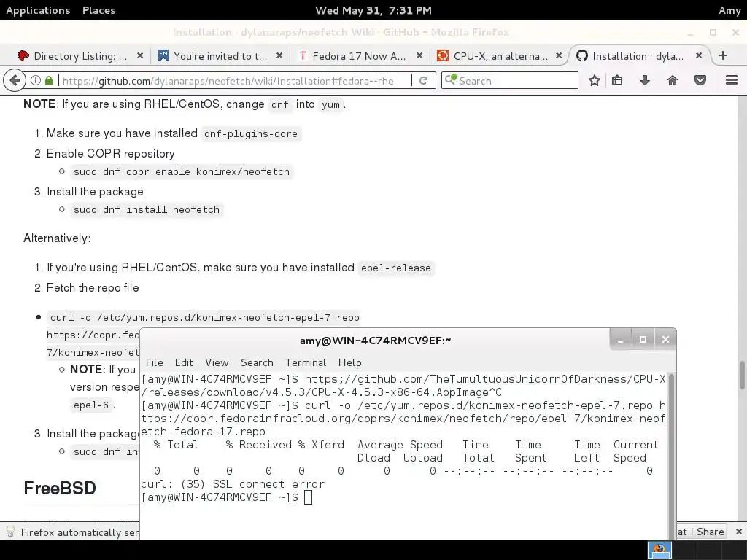The height and width of the screenshot is (560, 747).
Task: Open terminal Help menu
Action: pyautogui.click(x=349, y=362)
